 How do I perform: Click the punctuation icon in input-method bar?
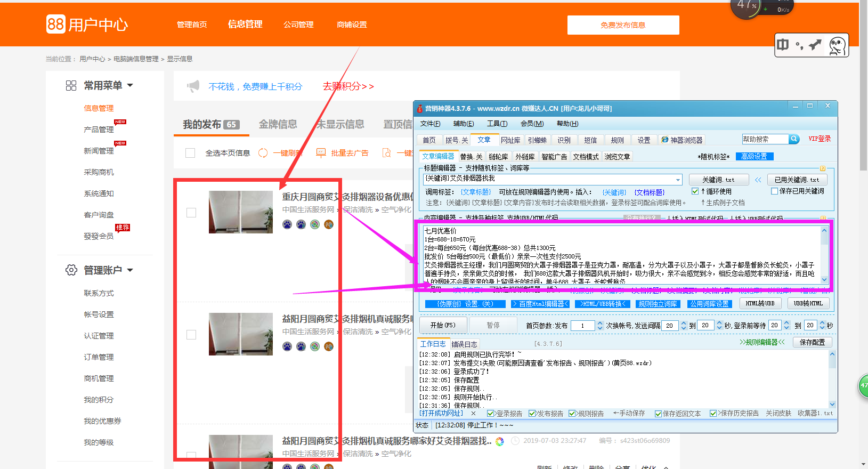(799, 46)
